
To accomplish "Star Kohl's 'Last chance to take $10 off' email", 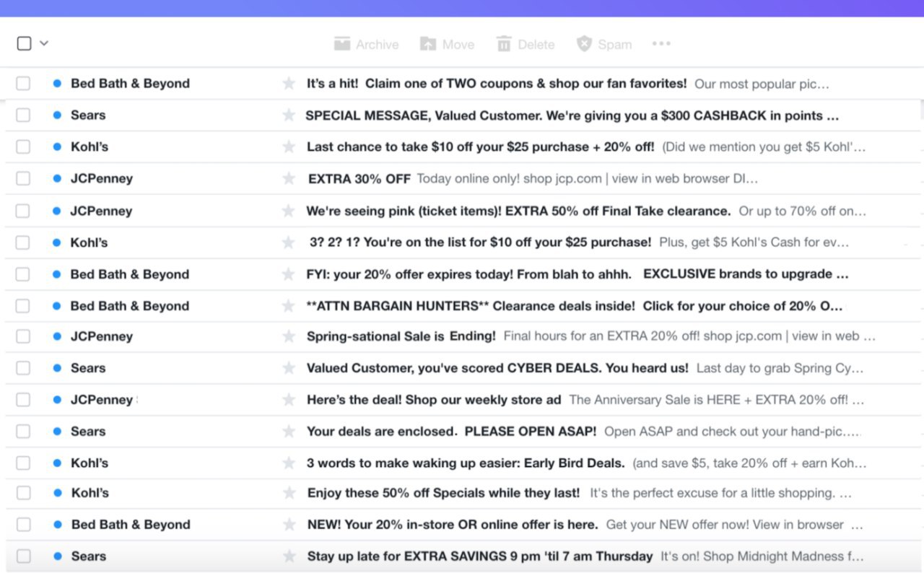I will click(289, 147).
